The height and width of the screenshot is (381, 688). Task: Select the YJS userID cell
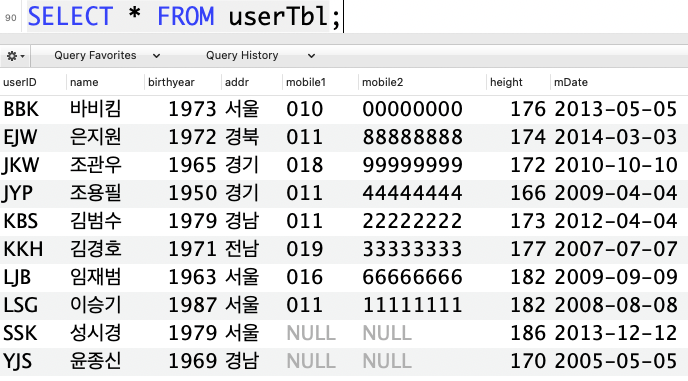(x=18, y=362)
